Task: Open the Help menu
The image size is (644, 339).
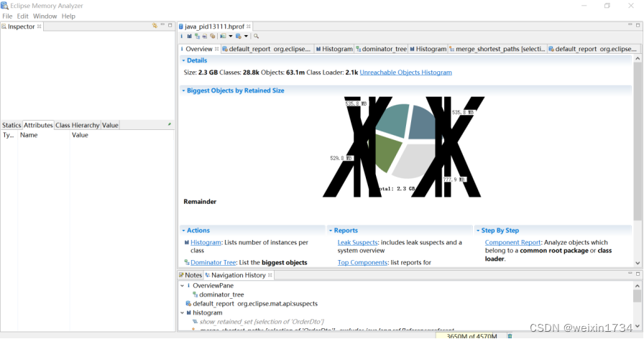Action: tap(68, 16)
